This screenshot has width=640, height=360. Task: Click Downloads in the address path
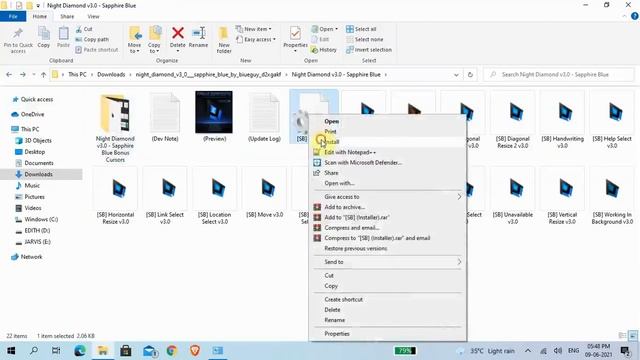coord(111,74)
